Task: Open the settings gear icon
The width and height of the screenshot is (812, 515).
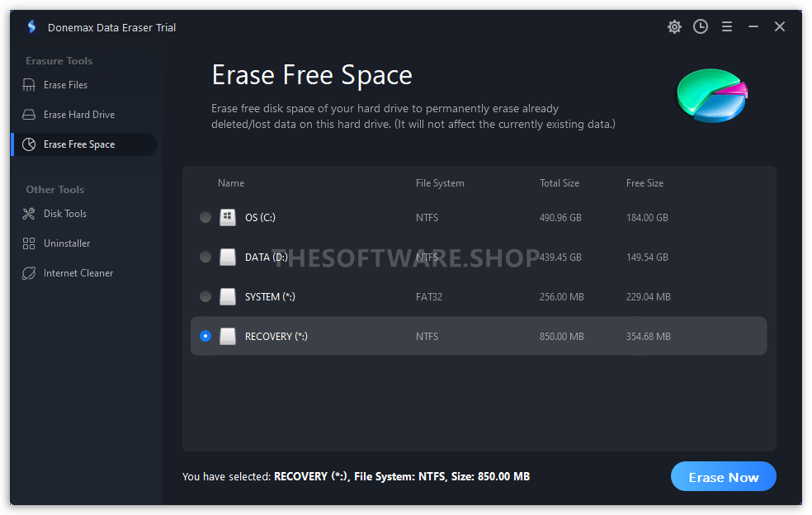Action: pyautogui.click(x=673, y=26)
